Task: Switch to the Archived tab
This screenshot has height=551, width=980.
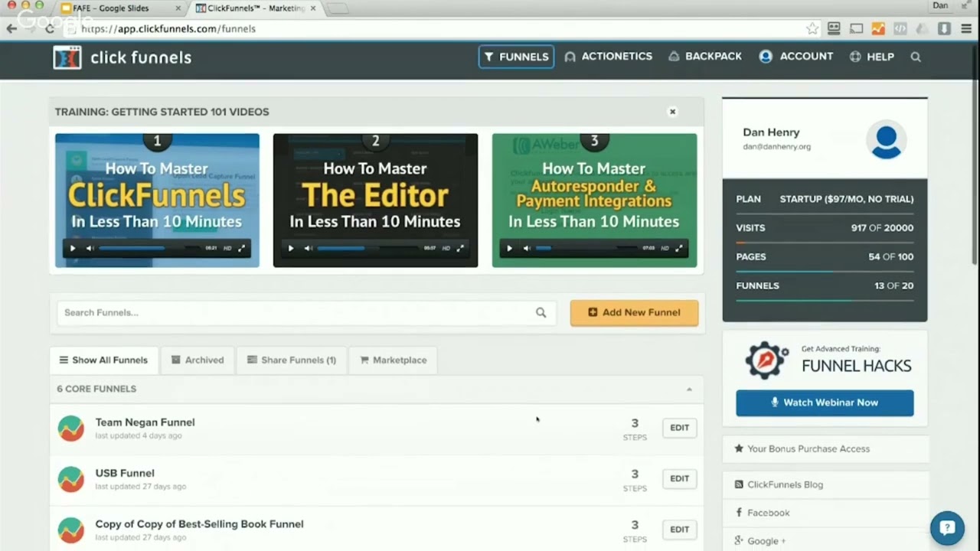Action: pyautogui.click(x=198, y=360)
